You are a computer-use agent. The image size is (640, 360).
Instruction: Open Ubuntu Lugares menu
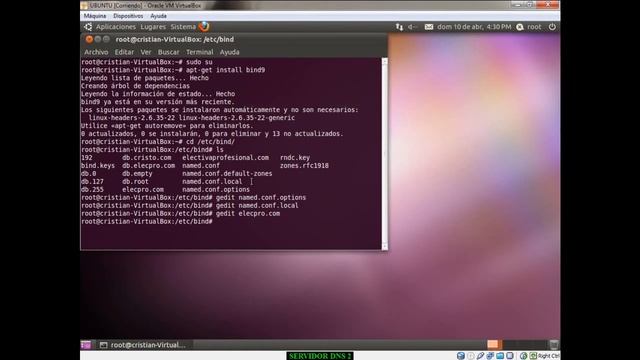(153, 27)
